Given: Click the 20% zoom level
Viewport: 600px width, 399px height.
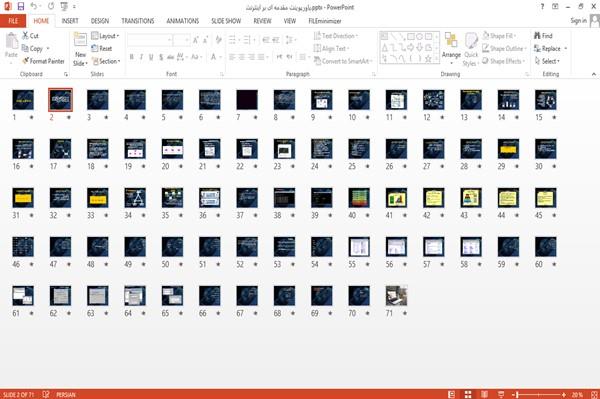Looking at the screenshot, I should click(x=577, y=394).
